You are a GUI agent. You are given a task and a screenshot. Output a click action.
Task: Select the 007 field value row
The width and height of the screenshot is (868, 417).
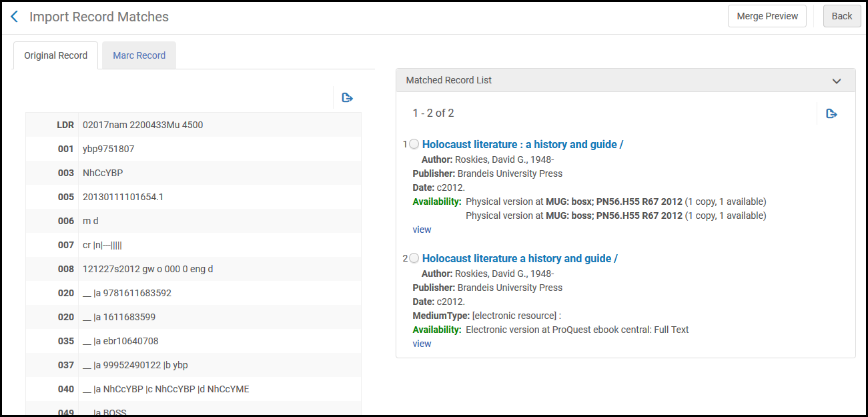(x=193, y=245)
